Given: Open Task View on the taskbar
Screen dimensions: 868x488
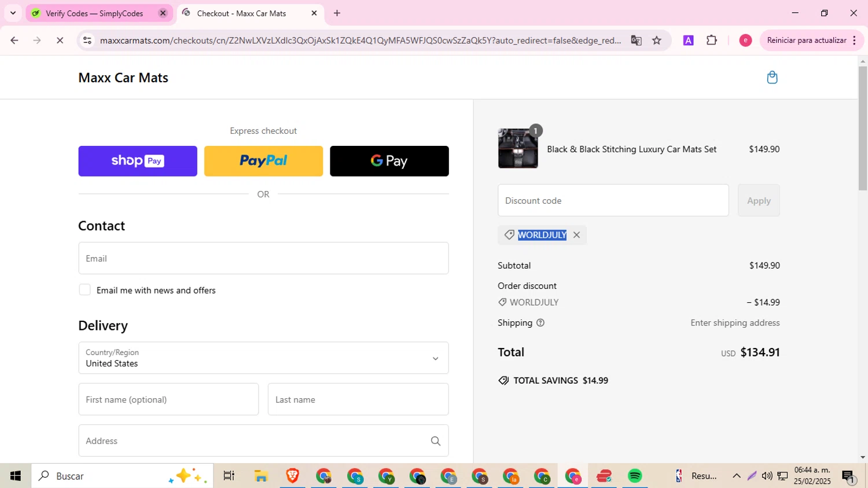Looking at the screenshot, I should (x=229, y=476).
